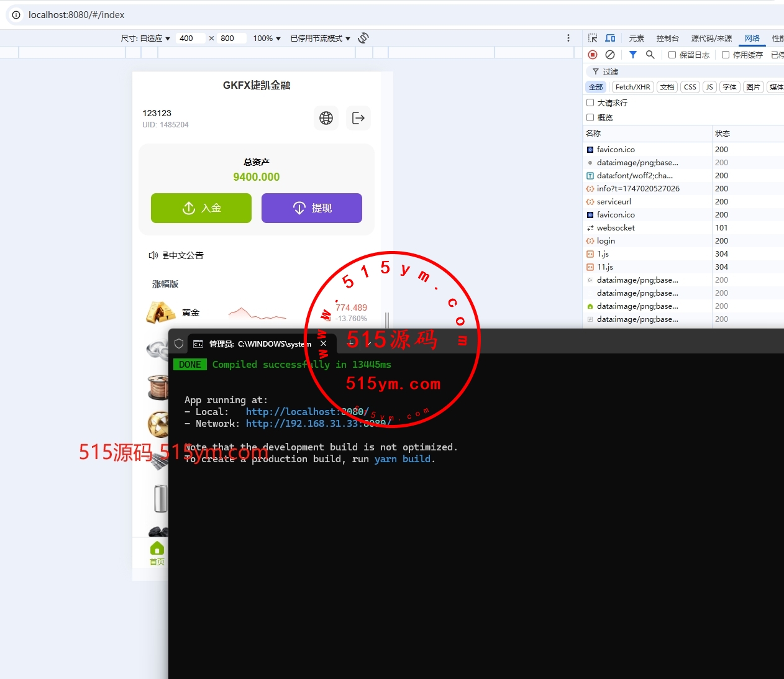Click the purple 提现 withdraw button
784x679 pixels.
[x=312, y=208]
